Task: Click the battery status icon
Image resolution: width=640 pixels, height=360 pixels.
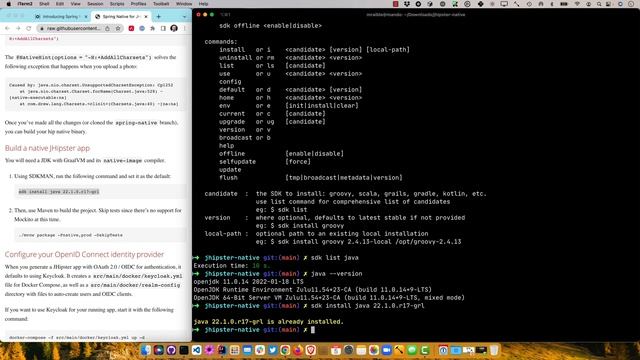Action: (564, 4)
